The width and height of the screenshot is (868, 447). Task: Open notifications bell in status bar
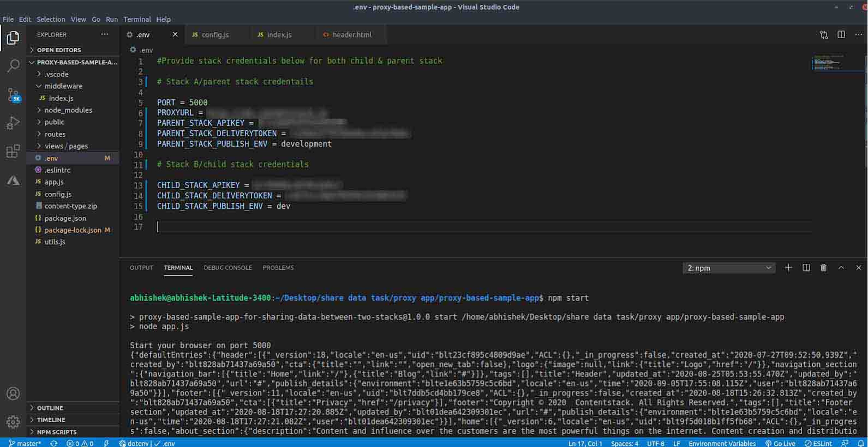[x=861, y=443]
